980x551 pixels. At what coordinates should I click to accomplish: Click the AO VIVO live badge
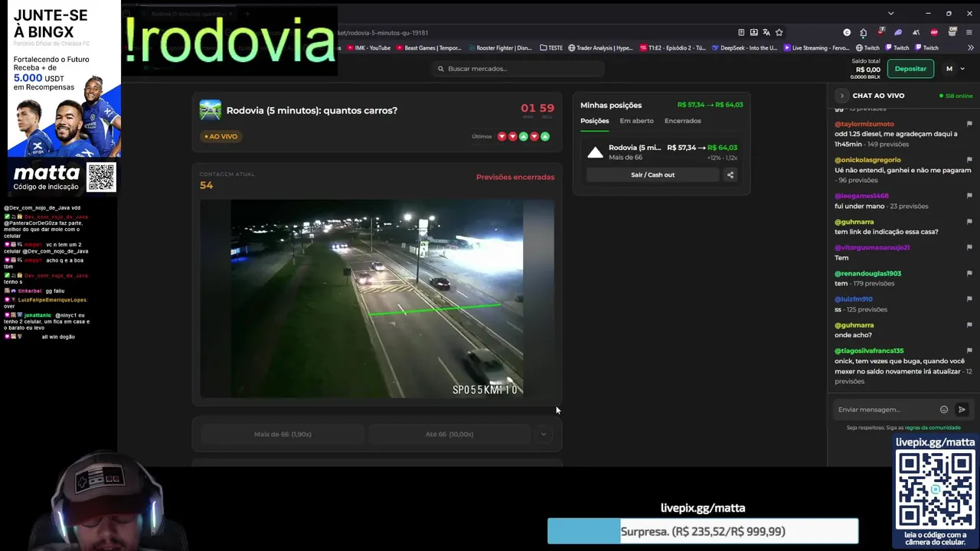221,136
